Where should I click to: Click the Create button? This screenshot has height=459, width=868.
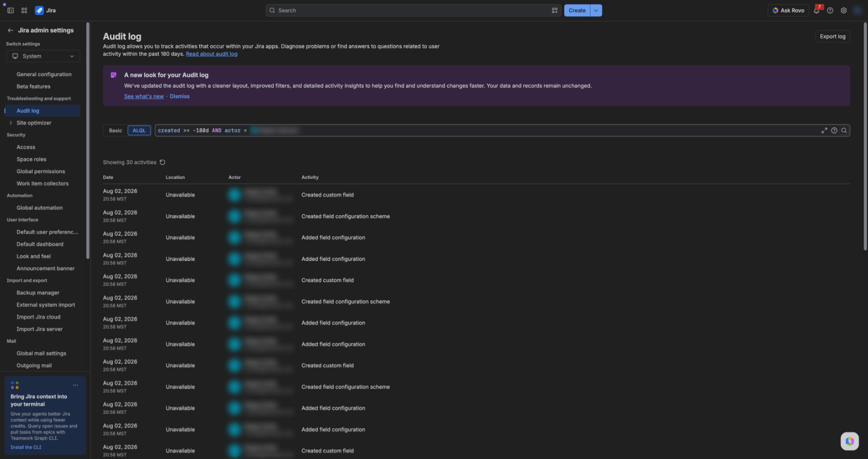tap(577, 10)
